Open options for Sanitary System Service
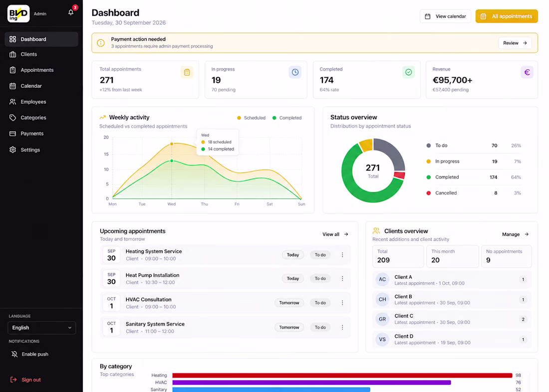 [x=342, y=327]
